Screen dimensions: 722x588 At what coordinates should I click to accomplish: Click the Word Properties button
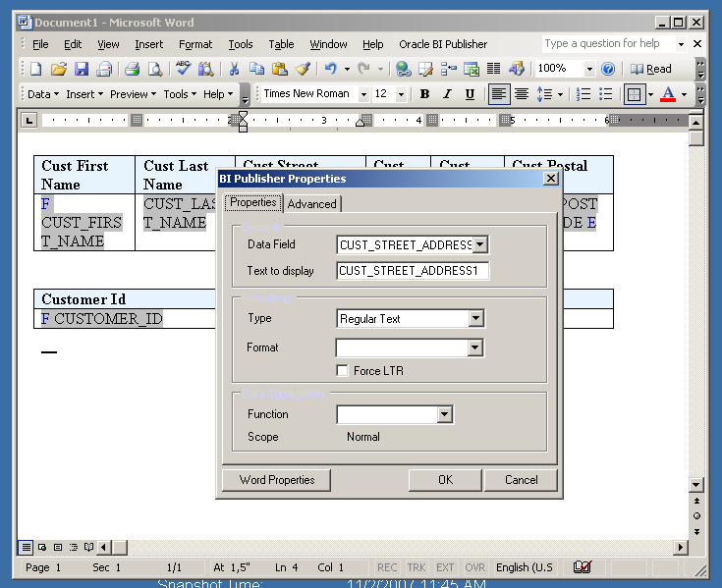coord(277,480)
